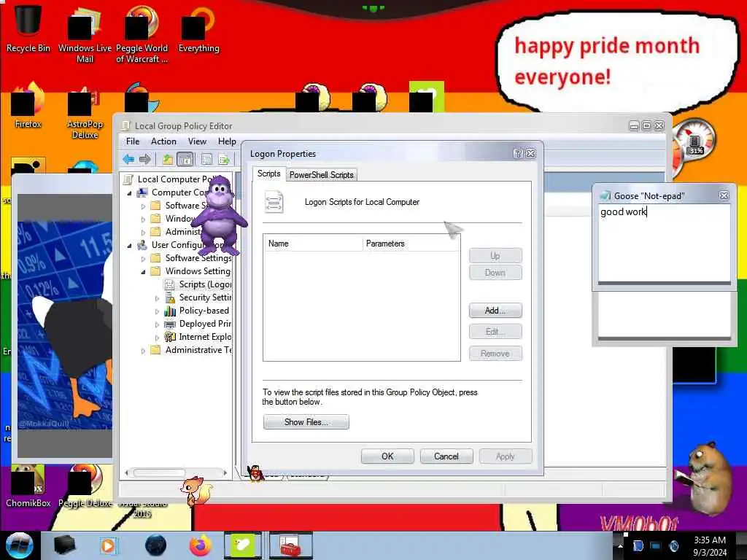This screenshot has width=747, height=560.
Task: Click the Parameters column header
Action: 411,244
